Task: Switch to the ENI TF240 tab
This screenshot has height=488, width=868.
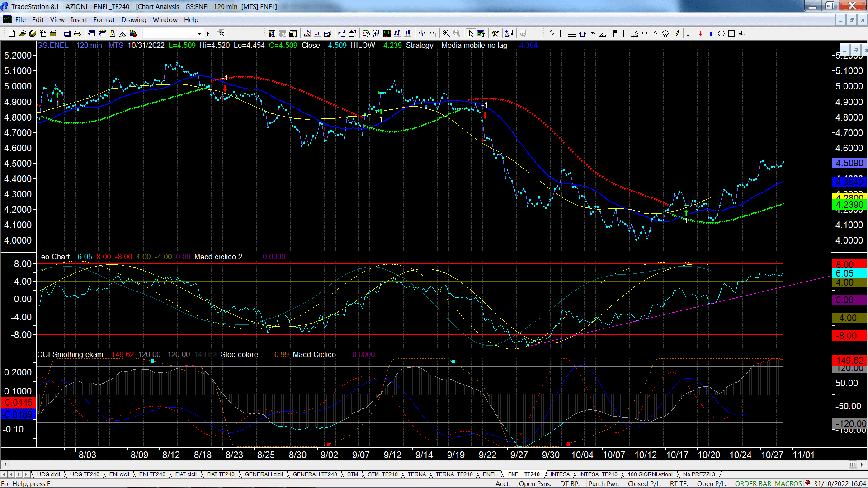Action: pos(152,474)
